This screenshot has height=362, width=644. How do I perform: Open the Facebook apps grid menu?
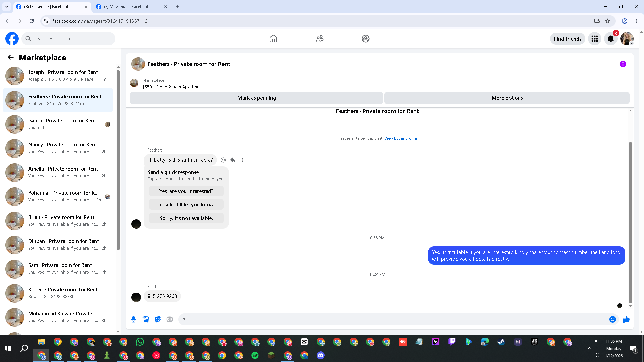pyautogui.click(x=595, y=39)
